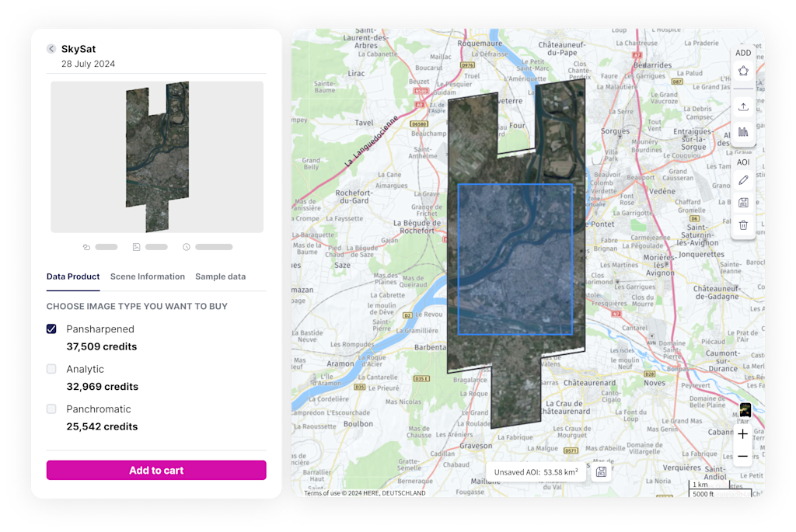Check the Panchromatic image type checkbox
The image size is (796, 532).
coord(51,409)
